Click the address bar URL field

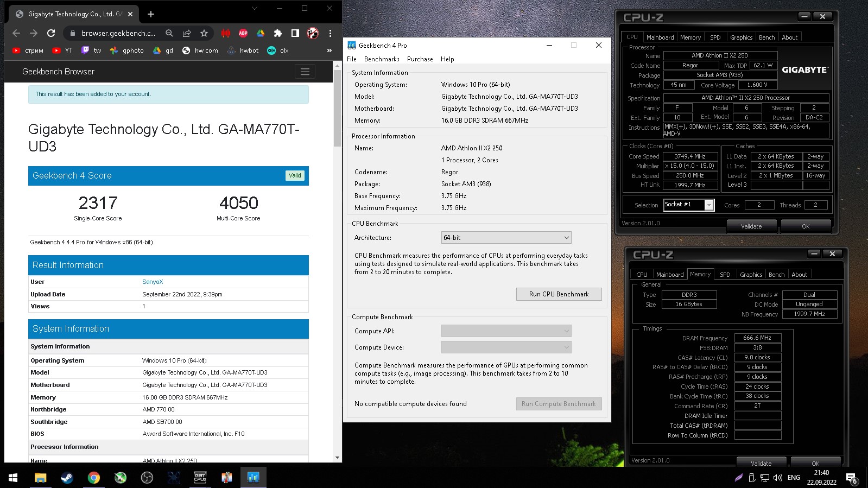pos(118,33)
